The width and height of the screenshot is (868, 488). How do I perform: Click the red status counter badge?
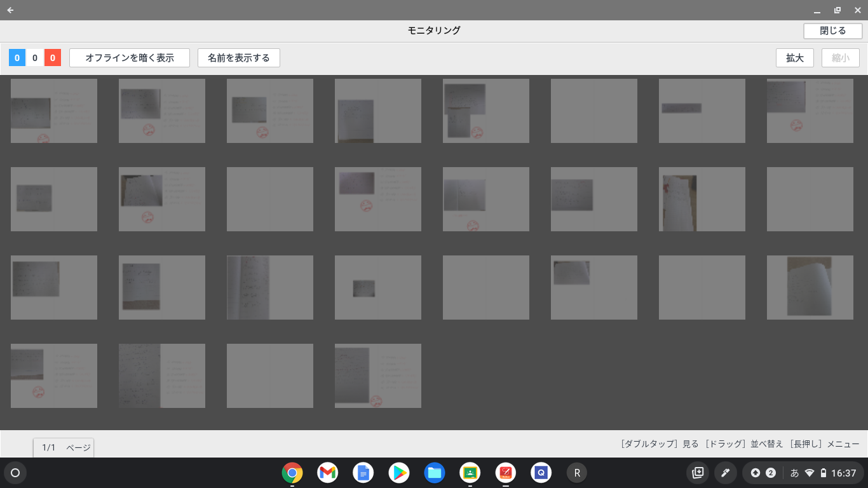click(53, 58)
